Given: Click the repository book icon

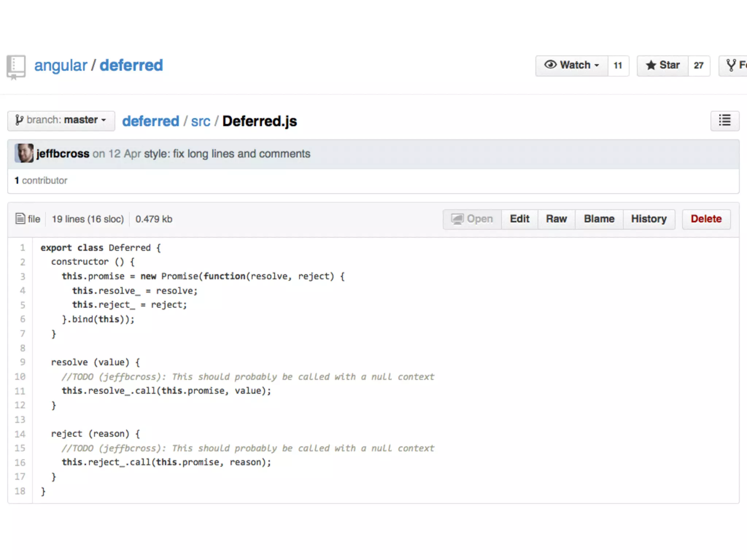Looking at the screenshot, I should point(16,67).
